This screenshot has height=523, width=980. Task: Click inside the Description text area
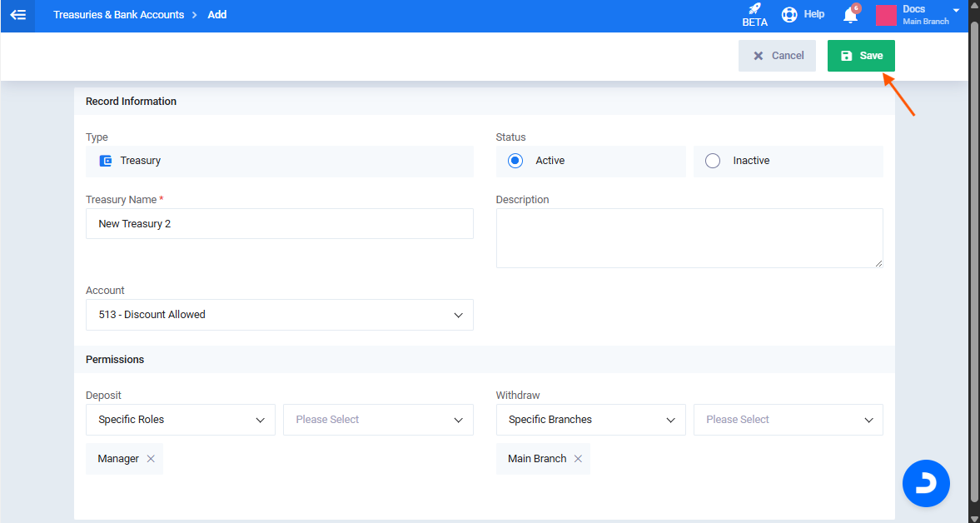tap(689, 238)
